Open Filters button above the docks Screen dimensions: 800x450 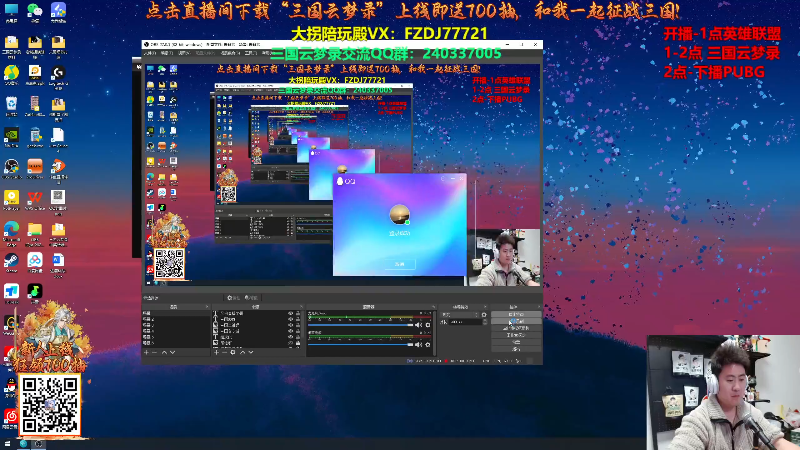pyautogui.click(x=252, y=298)
